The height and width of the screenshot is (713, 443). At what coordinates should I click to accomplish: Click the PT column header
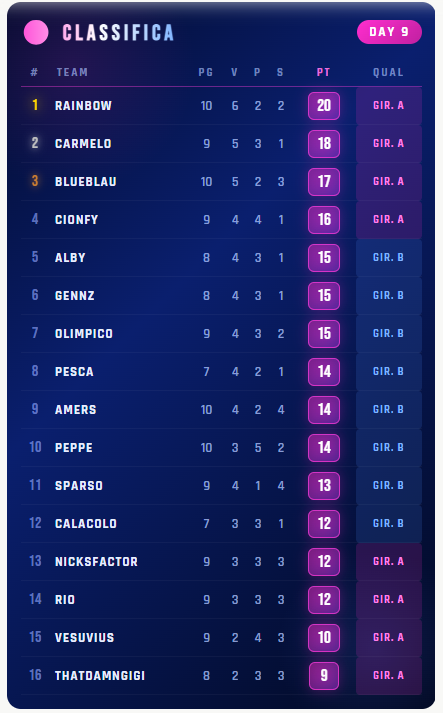pos(323,72)
